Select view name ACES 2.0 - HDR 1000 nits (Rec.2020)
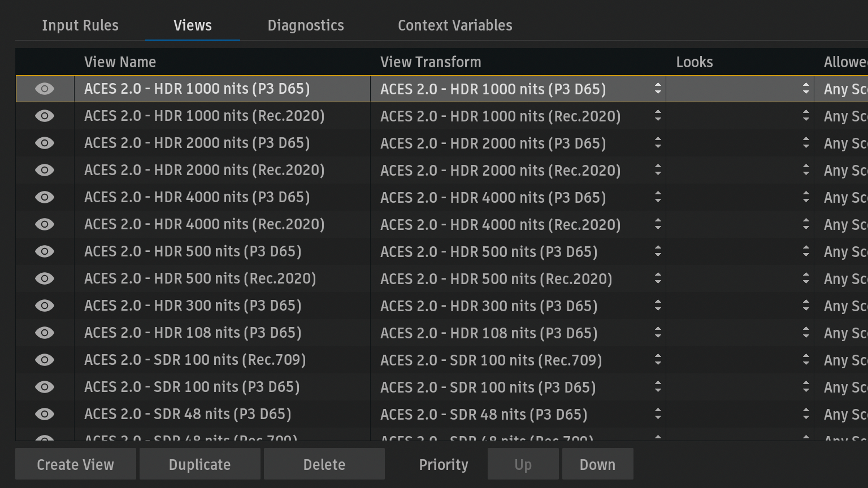Image resolution: width=868 pixels, height=488 pixels. [x=205, y=116]
